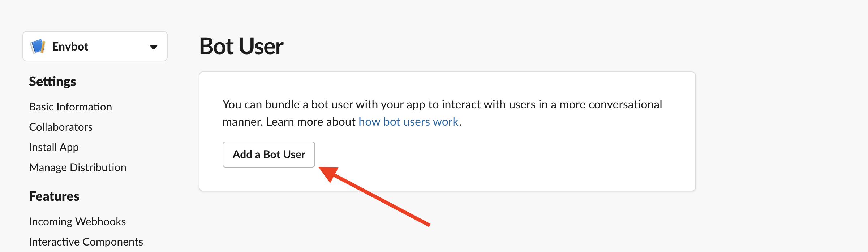Viewport: 868px width, 252px height.
Task: Expand the app selector caret arrow
Action: pyautogui.click(x=154, y=47)
